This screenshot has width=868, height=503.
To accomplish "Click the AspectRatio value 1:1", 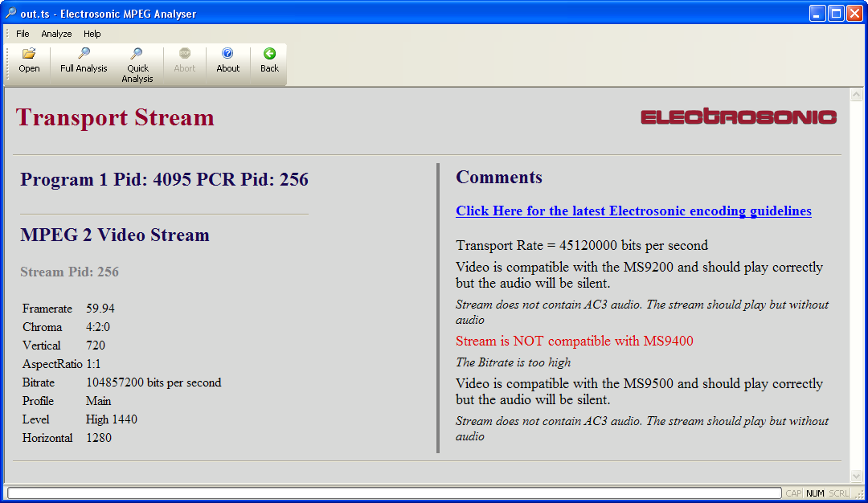I will click(x=93, y=364).
